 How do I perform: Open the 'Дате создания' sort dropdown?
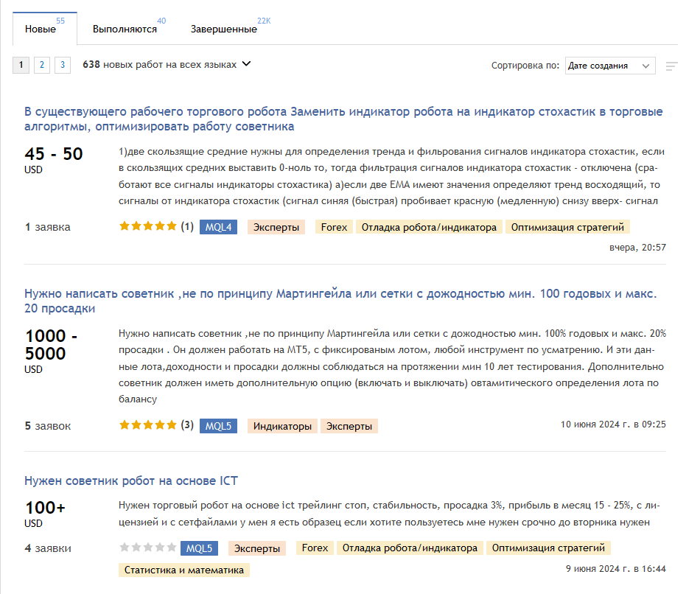tap(609, 66)
